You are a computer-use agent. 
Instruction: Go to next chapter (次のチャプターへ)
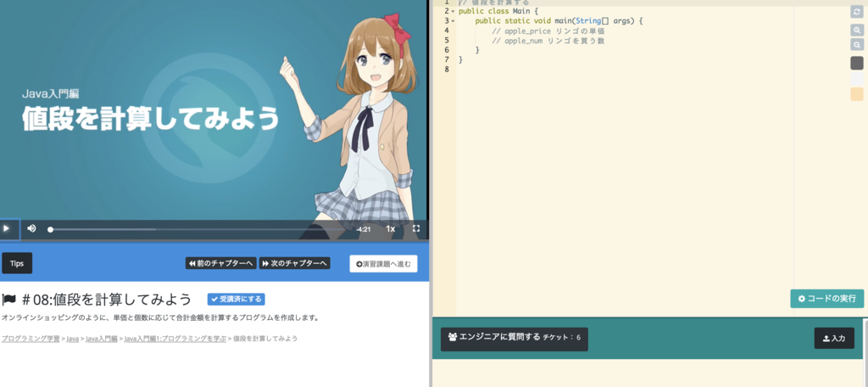294,263
